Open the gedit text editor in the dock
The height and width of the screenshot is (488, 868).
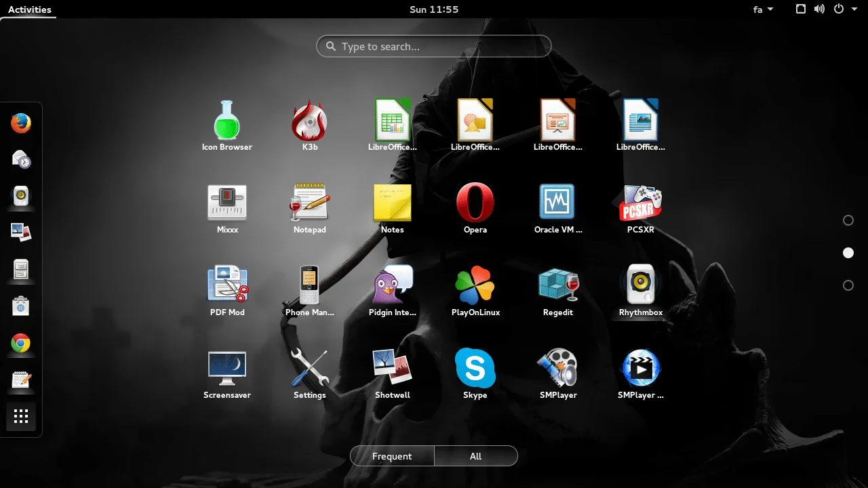[21, 380]
